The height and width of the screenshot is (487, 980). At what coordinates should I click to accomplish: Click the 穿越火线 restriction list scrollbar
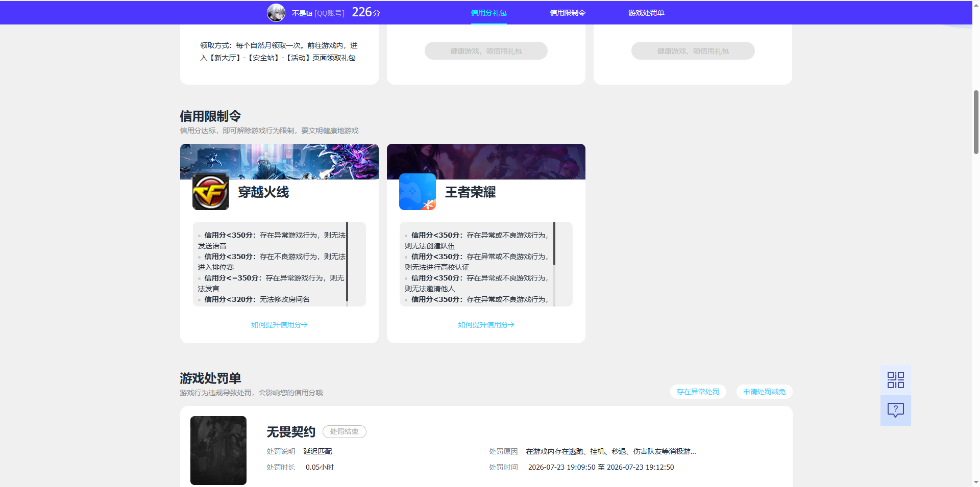347,262
